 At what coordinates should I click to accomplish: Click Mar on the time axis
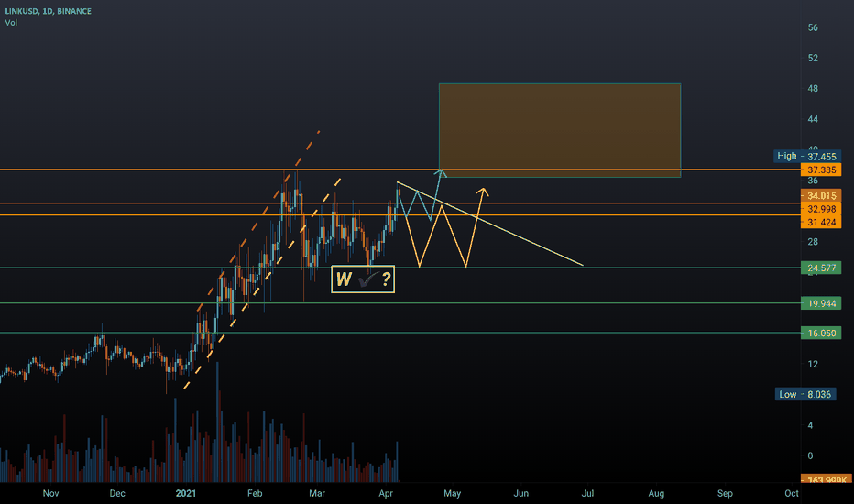(x=317, y=493)
